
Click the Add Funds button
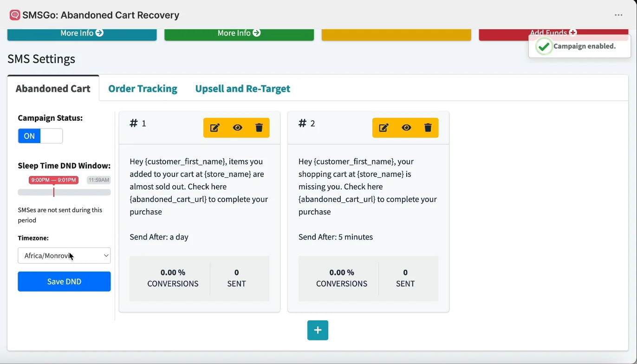click(x=553, y=33)
